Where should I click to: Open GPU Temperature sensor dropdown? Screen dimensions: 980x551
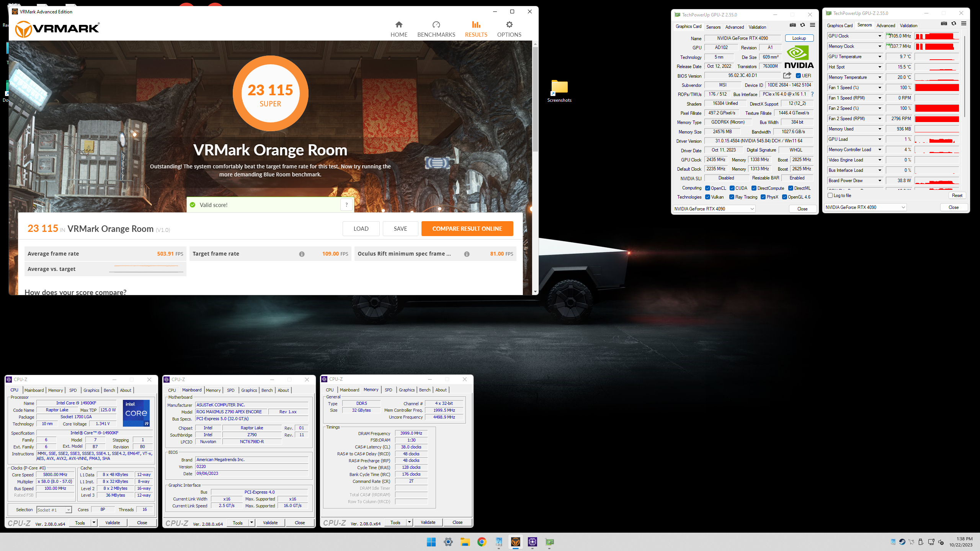(879, 57)
